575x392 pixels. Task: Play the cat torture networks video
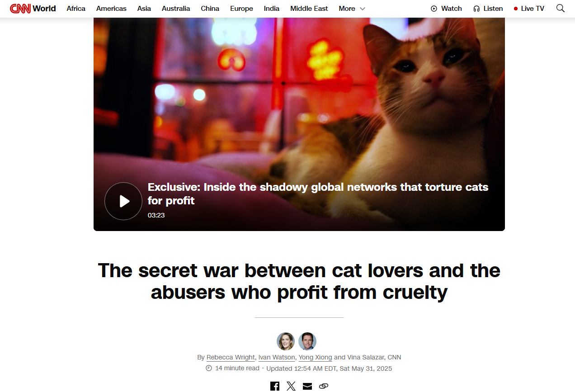pos(123,201)
